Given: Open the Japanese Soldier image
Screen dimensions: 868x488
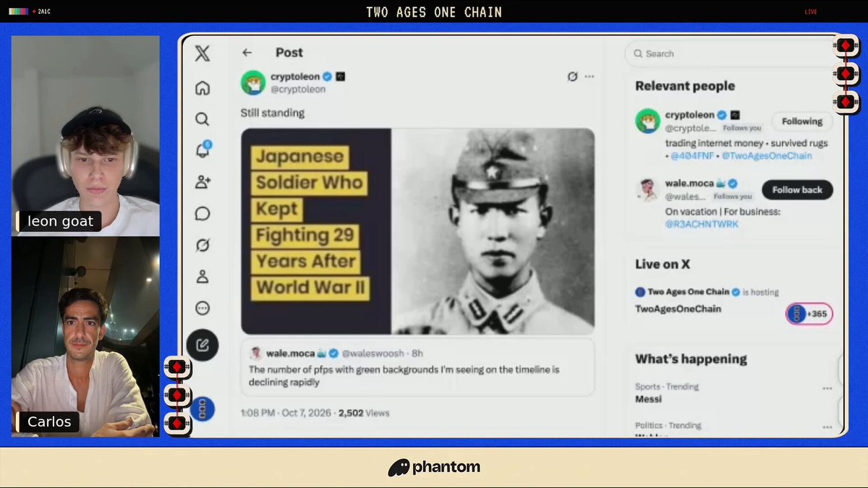Looking at the screenshot, I should tap(417, 231).
